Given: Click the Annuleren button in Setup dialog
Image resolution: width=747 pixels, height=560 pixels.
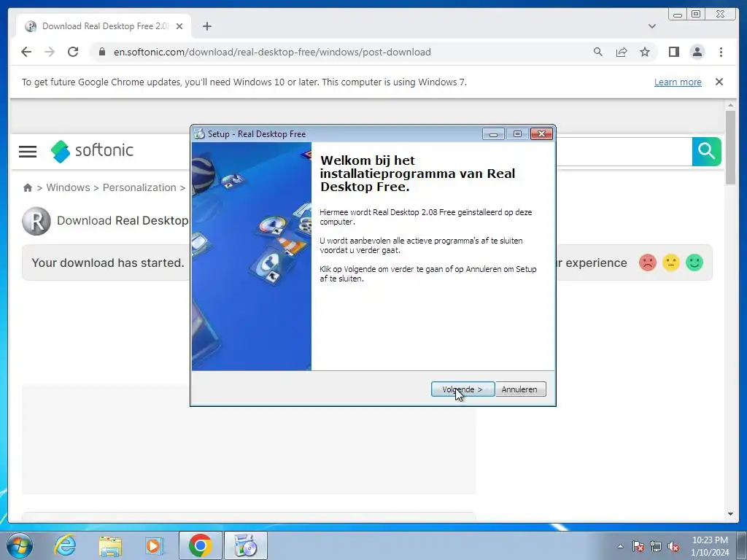Looking at the screenshot, I should [x=519, y=389].
